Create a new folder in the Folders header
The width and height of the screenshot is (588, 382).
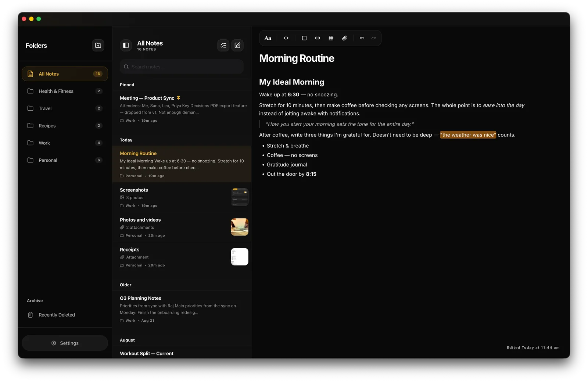pyautogui.click(x=98, y=45)
